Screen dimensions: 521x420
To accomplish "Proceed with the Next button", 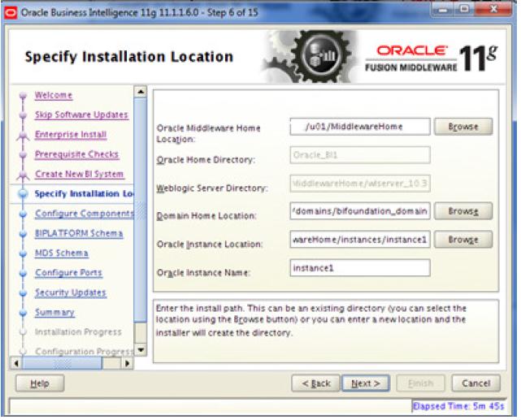I will click(x=366, y=383).
